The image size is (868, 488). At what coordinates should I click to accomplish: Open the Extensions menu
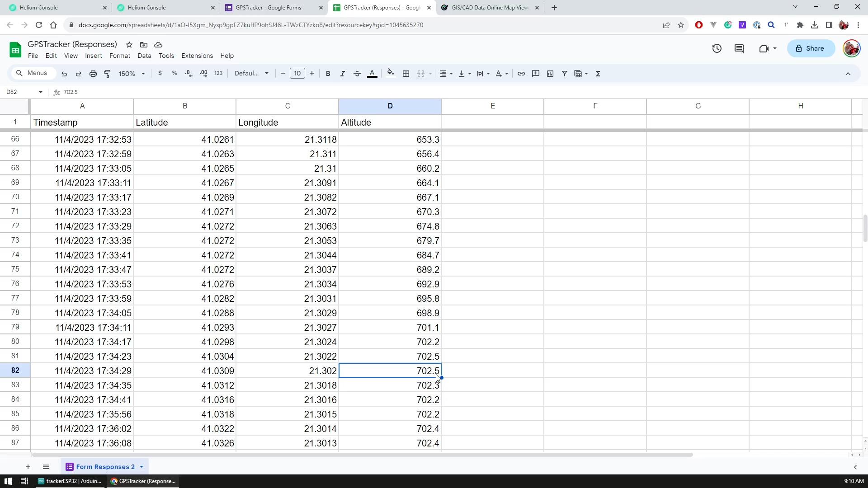(x=197, y=56)
